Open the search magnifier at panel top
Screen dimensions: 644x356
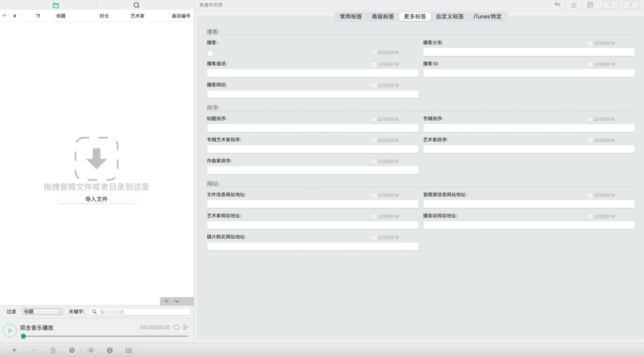136,5
